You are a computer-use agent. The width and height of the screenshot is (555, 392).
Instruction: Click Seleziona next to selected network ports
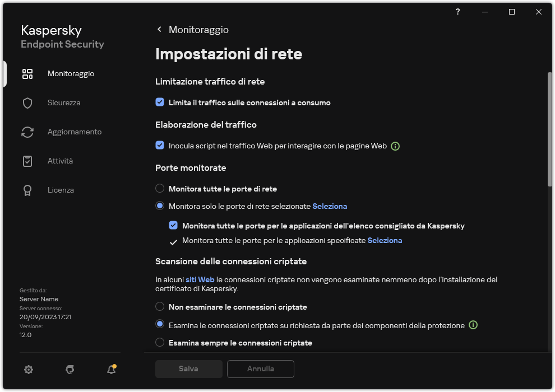[330, 206]
